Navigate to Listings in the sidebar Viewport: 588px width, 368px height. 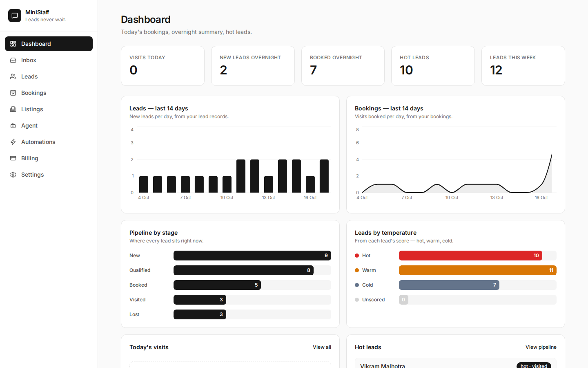49,109
